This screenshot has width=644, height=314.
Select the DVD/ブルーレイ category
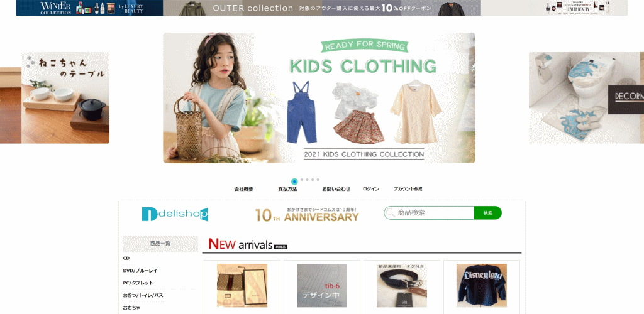(140, 271)
